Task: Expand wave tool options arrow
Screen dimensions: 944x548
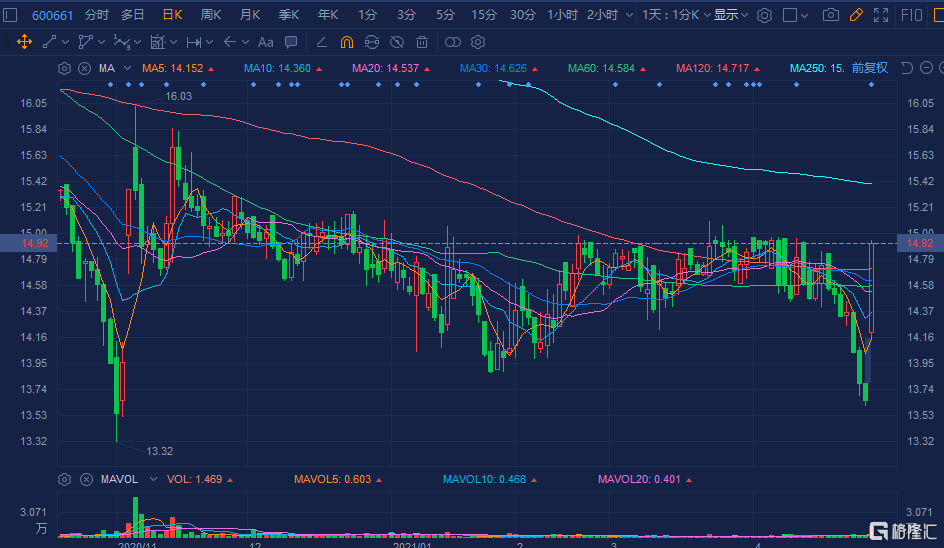Action: click(137, 42)
